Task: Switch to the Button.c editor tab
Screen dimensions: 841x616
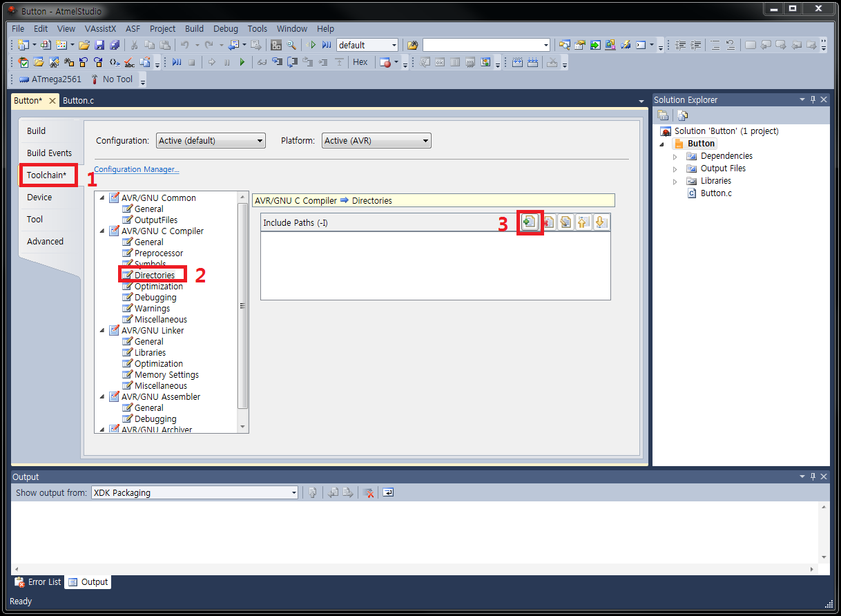Action: pyautogui.click(x=78, y=100)
